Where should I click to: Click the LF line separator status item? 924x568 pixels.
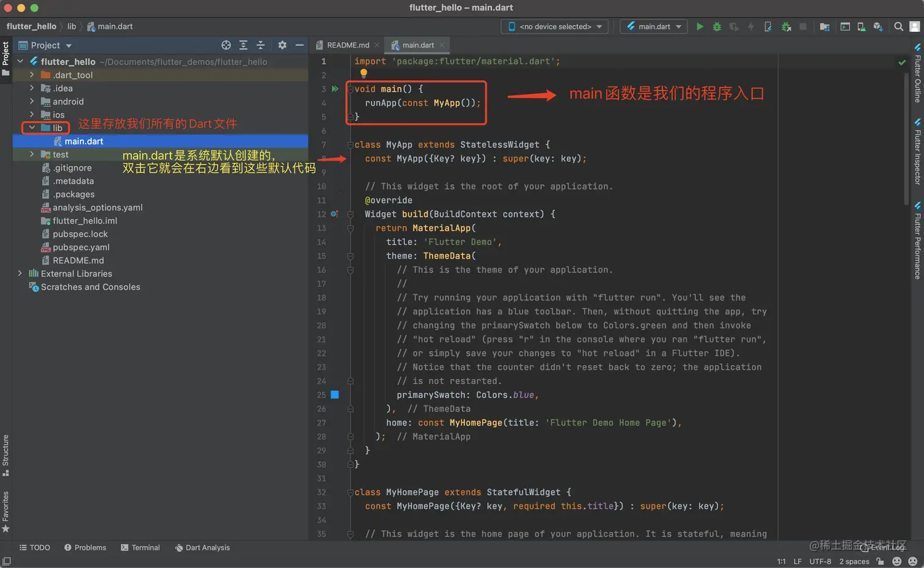798,561
